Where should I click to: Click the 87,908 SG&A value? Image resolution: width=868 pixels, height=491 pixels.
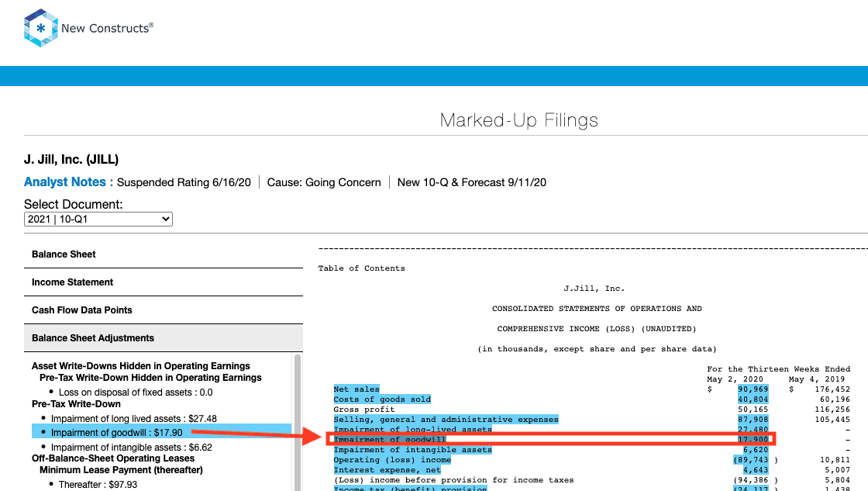click(x=753, y=420)
